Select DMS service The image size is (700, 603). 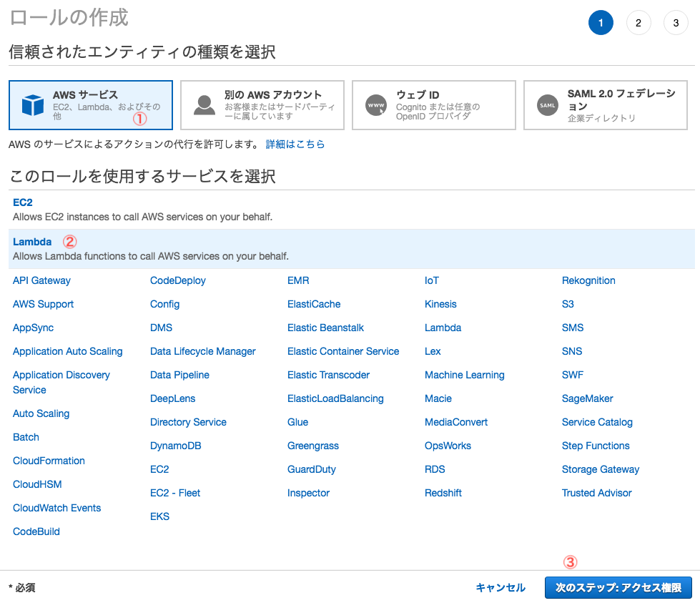(x=161, y=328)
